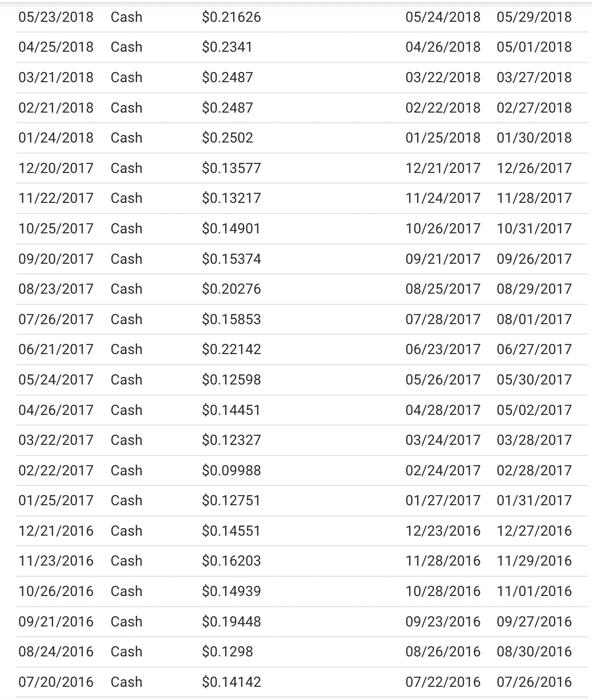
Task: Select the $0.16203 amount cell
Action: click(x=231, y=561)
